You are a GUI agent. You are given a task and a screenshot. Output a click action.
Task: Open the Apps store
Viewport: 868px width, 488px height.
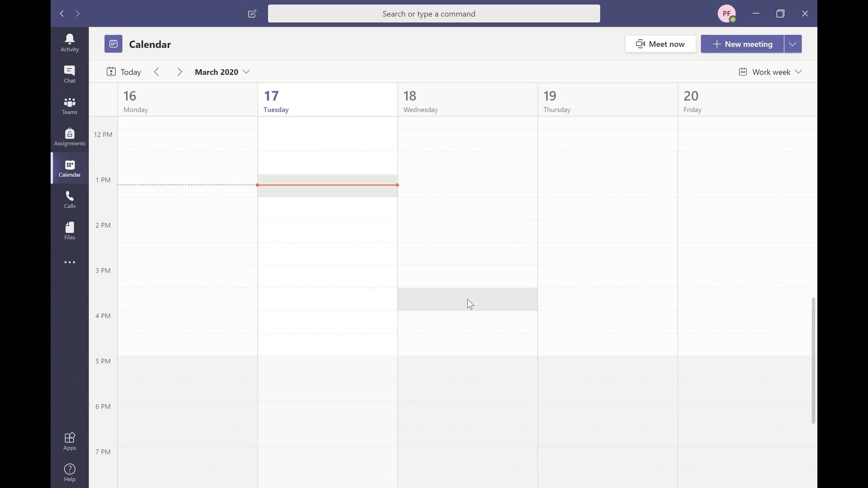tap(70, 441)
